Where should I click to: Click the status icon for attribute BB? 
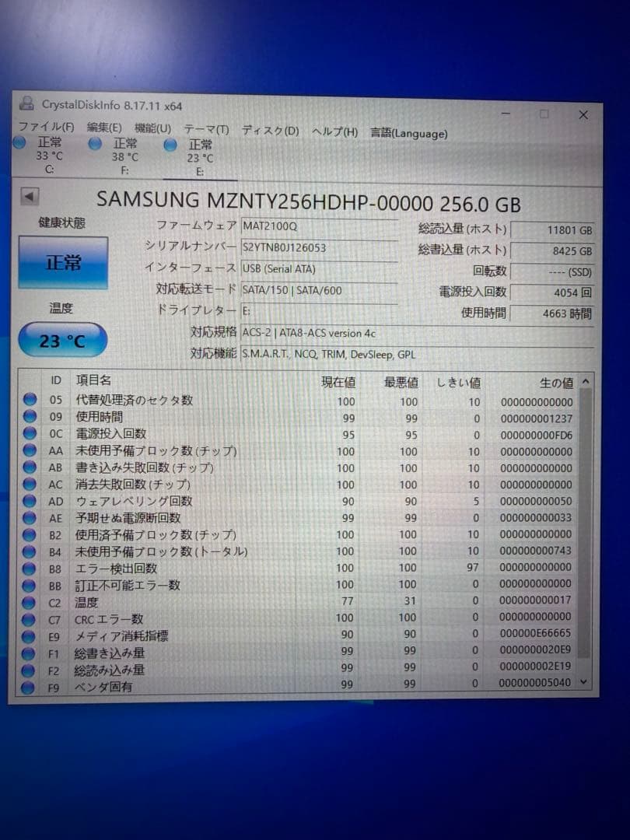29,586
